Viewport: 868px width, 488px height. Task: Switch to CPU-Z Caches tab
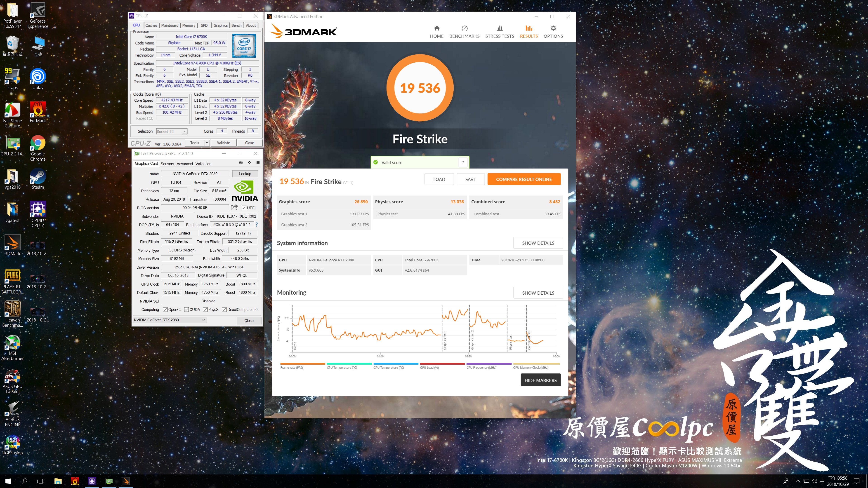click(151, 25)
